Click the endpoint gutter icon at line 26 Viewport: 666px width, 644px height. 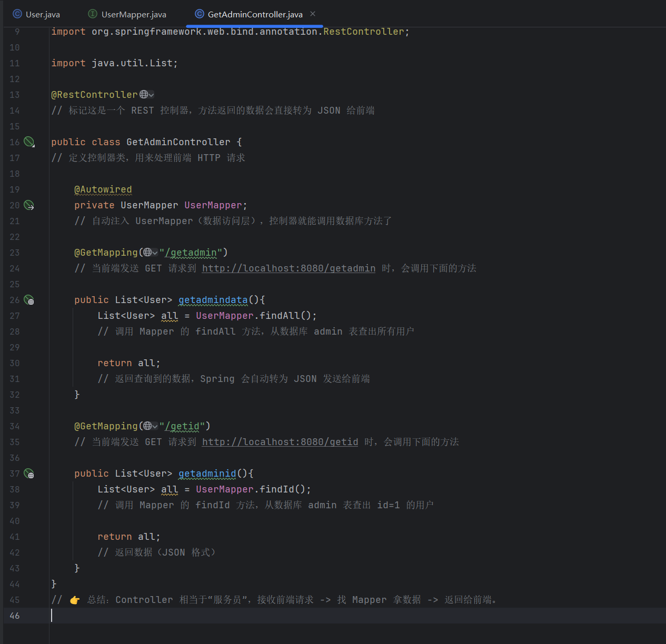[29, 300]
